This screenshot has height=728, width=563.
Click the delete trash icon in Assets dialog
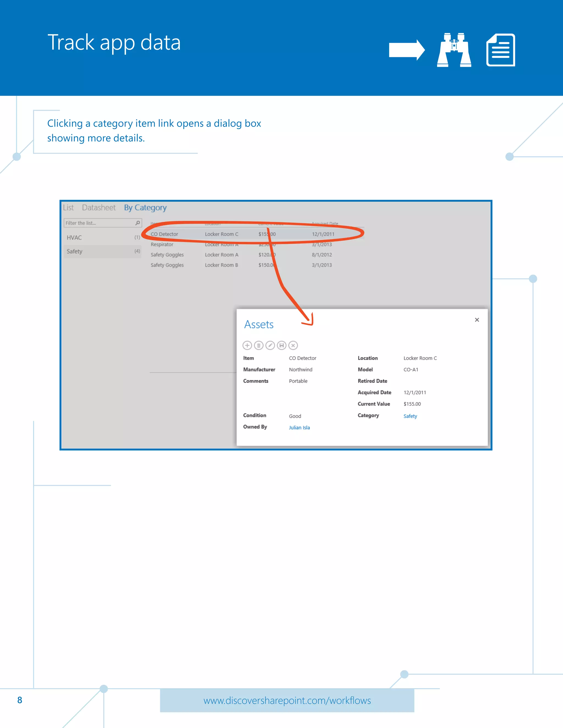click(x=259, y=345)
